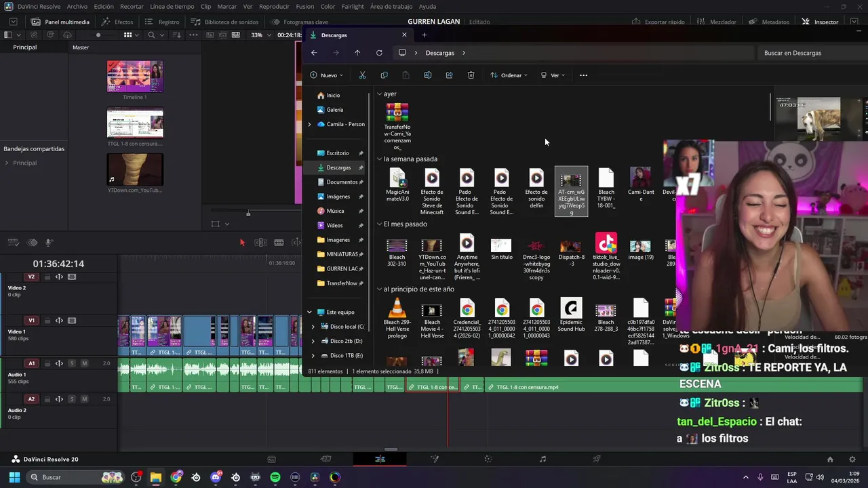Switch to the Deliver rocket page
Image resolution: width=868 pixels, height=488 pixels.
point(597,459)
